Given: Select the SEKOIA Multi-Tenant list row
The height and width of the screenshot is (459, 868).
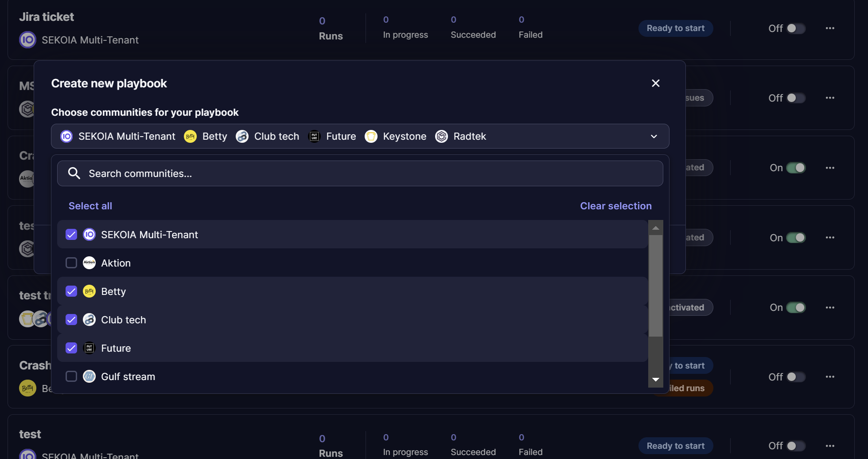Looking at the screenshot, I should tap(352, 235).
